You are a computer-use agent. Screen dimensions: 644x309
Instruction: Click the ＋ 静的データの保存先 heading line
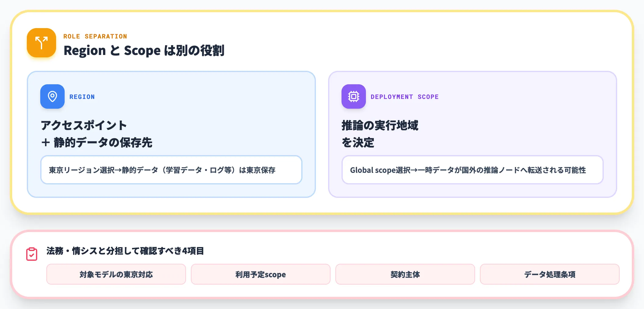tap(97, 142)
